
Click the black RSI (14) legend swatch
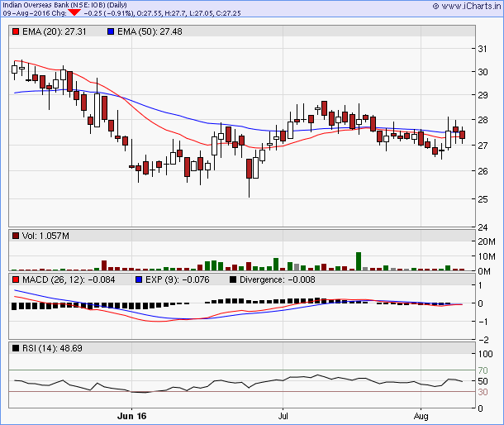coord(16,348)
